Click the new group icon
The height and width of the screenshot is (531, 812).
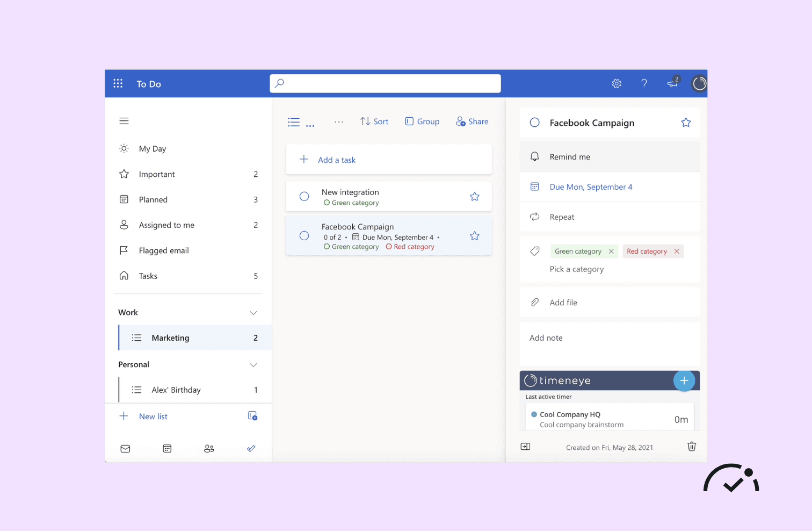point(252,416)
